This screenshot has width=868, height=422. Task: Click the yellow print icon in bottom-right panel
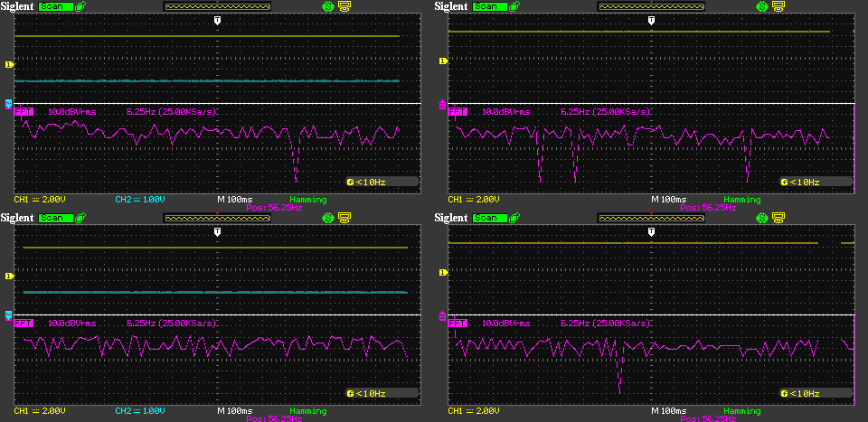click(x=778, y=218)
